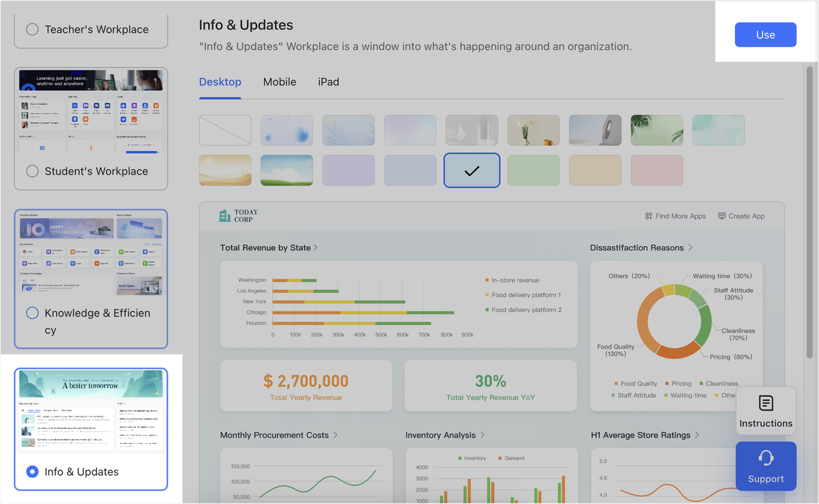Viewport: 819px width, 504px height.
Task: Choose the plain orange background swatch
Action: click(595, 170)
